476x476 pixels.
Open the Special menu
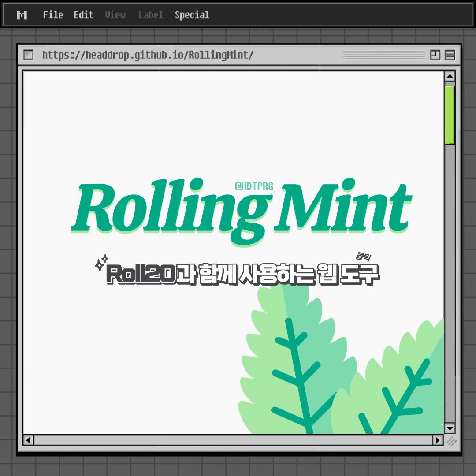(x=192, y=15)
